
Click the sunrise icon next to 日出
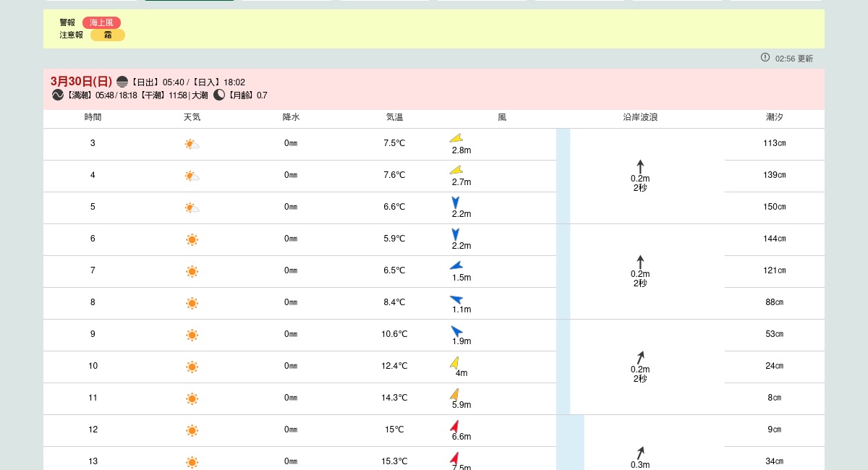tap(122, 82)
